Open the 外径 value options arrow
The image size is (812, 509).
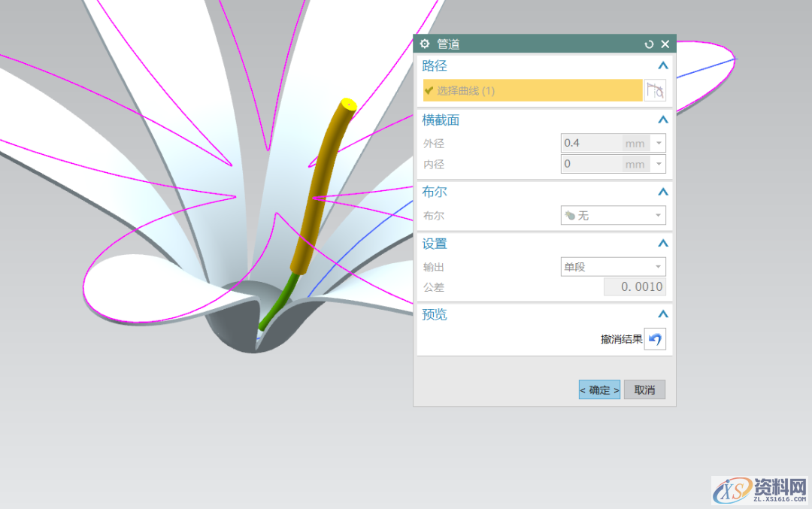[x=659, y=143]
